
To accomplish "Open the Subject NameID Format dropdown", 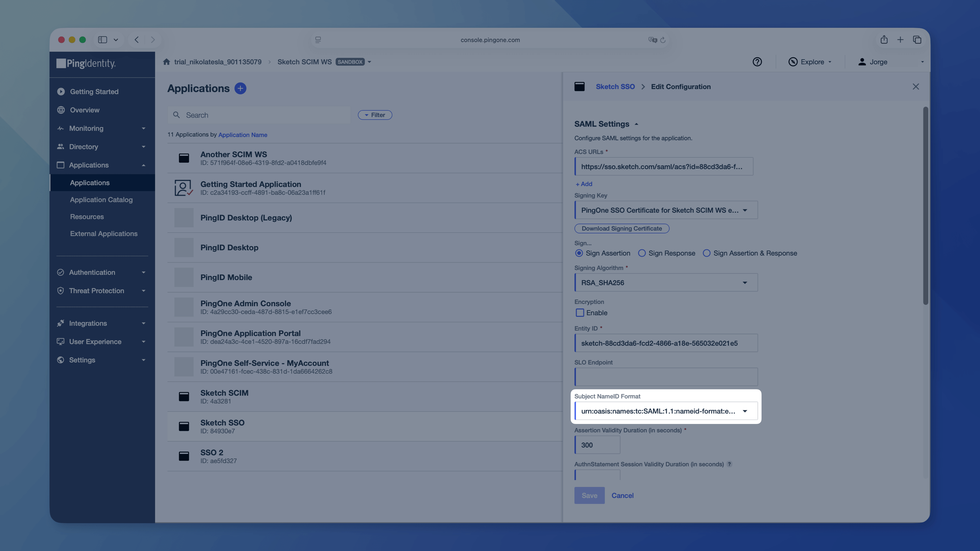I will pos(666,411).
